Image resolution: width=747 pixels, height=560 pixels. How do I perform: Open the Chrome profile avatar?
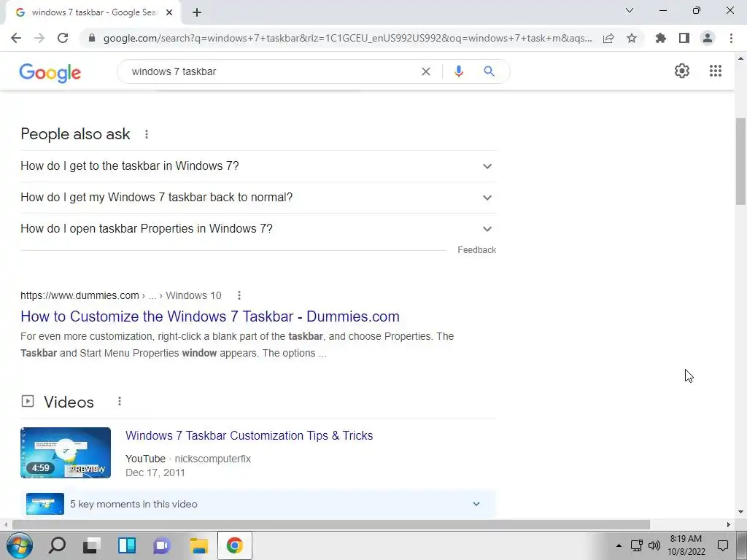(708, 38)
